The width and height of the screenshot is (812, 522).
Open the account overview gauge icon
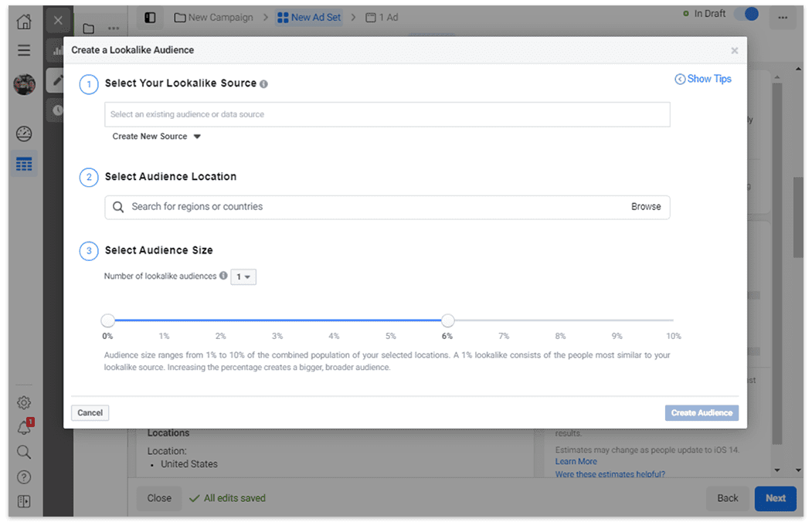pos(24,134)
